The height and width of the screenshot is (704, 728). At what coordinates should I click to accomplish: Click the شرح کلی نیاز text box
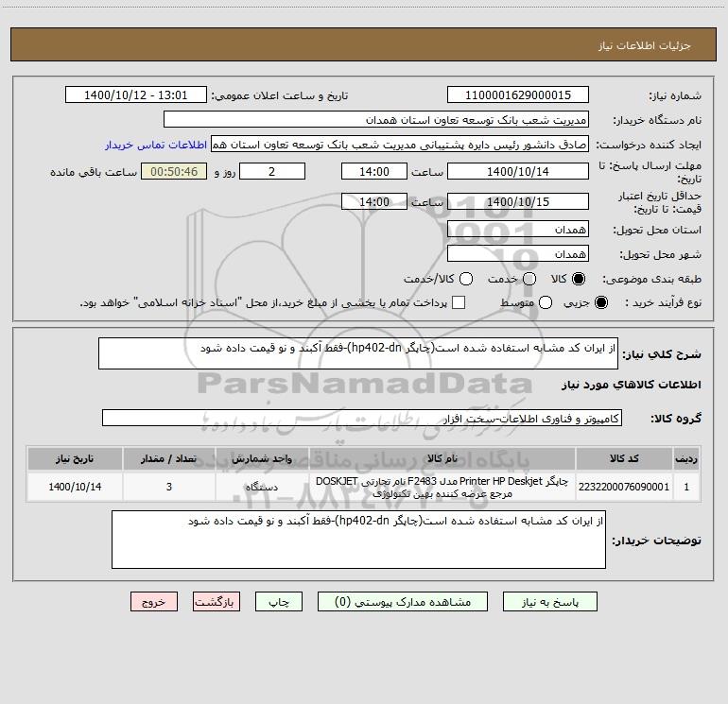(358, 353)
